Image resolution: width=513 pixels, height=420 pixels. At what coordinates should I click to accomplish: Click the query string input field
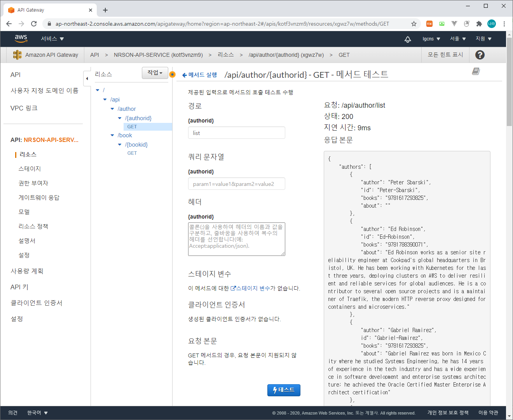(237, 184)
